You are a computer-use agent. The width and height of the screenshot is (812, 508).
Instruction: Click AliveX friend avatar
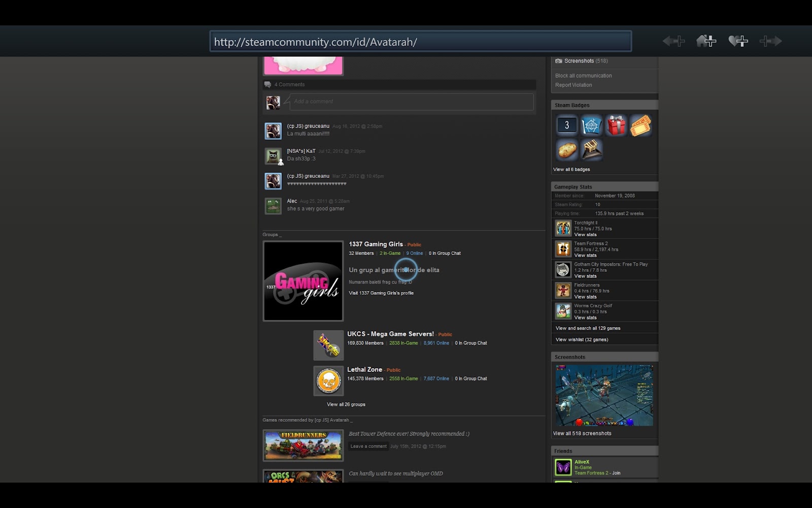point(563,467)
